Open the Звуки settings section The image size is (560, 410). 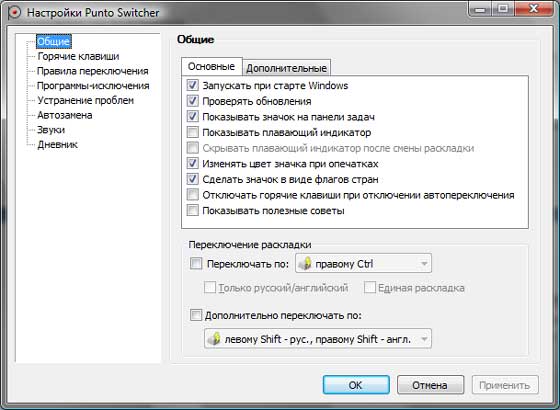[x=51, y=130]
